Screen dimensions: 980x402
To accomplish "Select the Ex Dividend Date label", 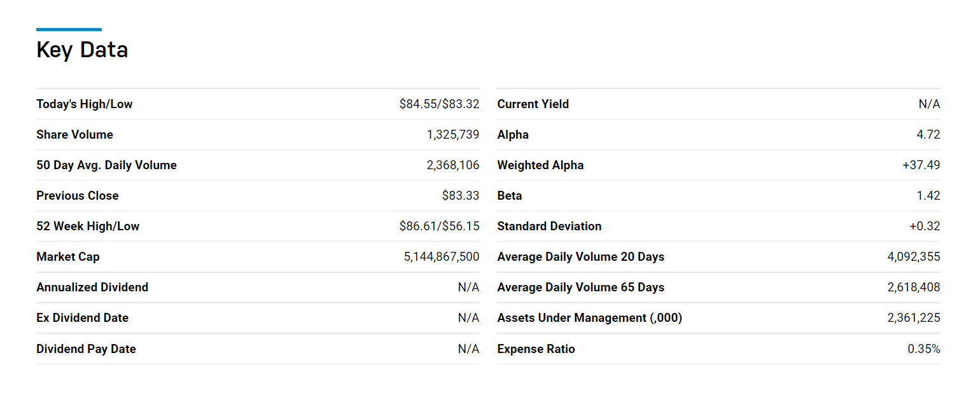I will pyautogui.click(x=81, y=317).
